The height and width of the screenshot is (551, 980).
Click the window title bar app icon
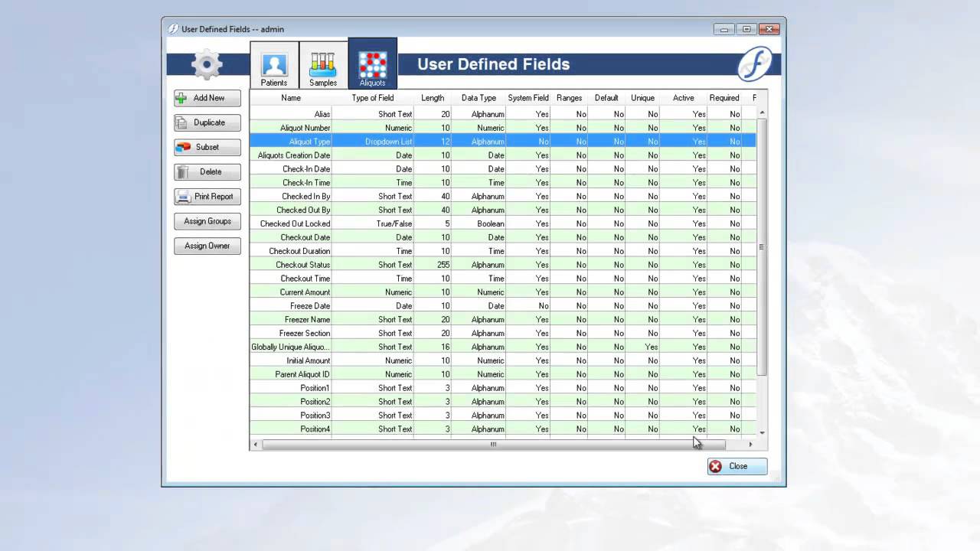[x=173, y=29]
